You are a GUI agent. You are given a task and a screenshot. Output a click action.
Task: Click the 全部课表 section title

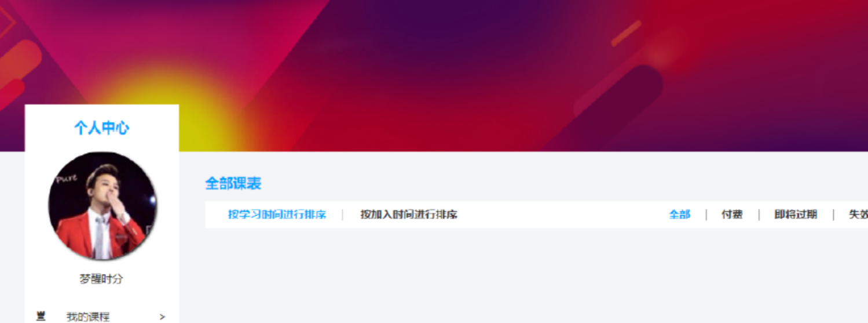pyautogui.click(x=233, y=184)
